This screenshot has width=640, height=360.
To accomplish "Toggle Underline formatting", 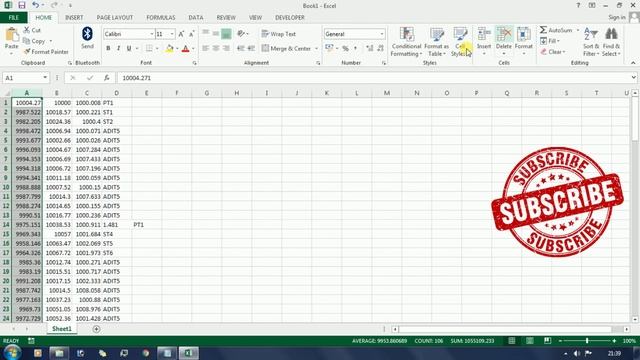I will click(129, 48).
